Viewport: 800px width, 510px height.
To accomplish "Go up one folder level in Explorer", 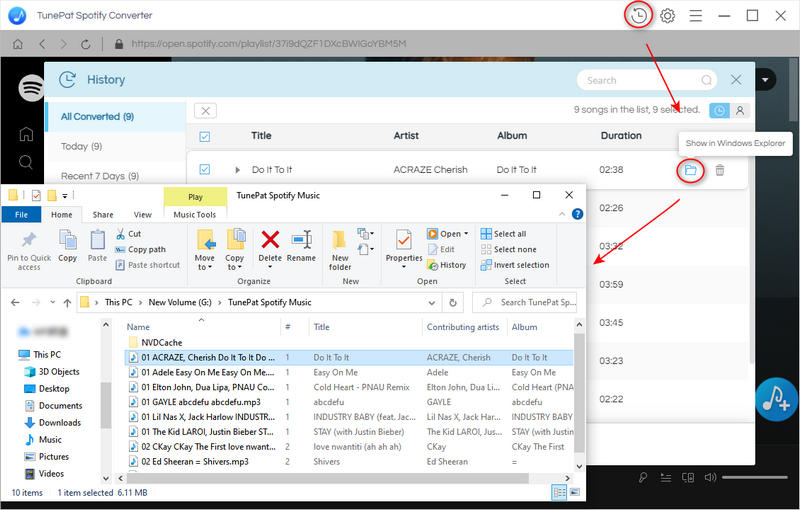I will pos(67,303).
